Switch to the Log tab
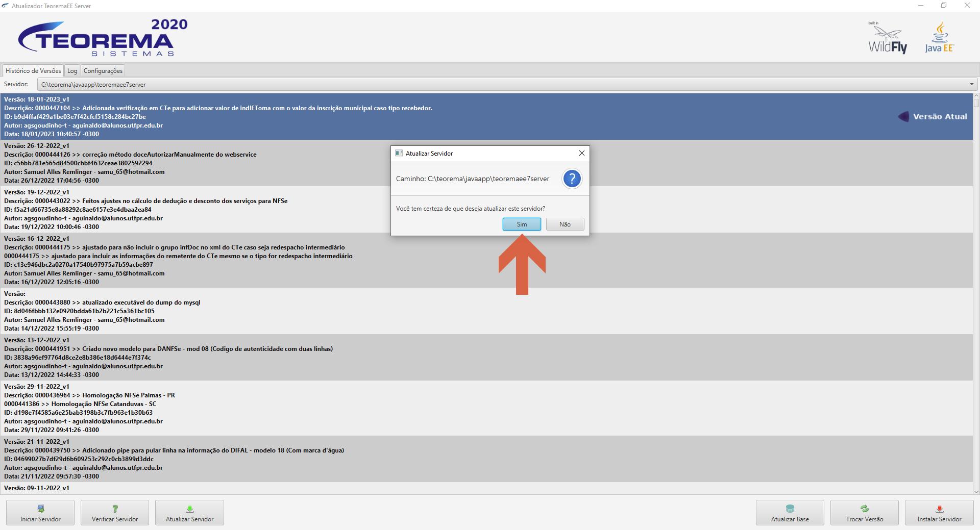The width and height of the screenshot is (980, 530). [72, 71]
